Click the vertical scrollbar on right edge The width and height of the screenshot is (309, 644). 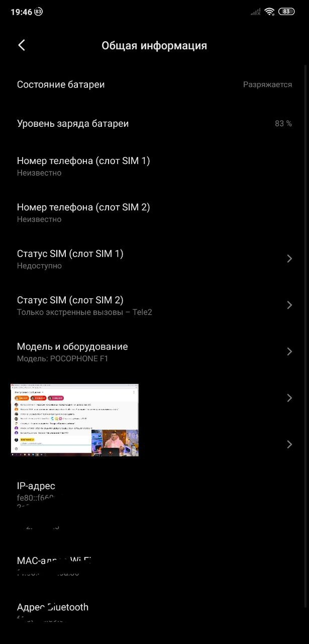[x=305, y=336]
